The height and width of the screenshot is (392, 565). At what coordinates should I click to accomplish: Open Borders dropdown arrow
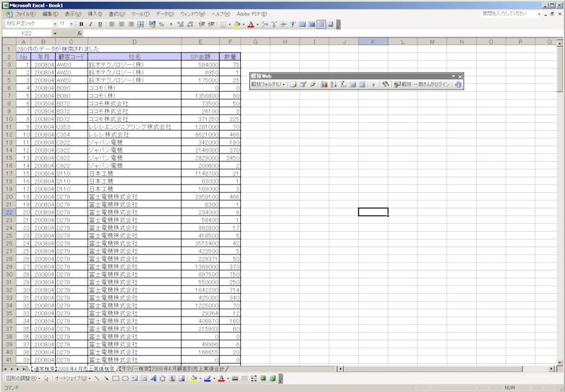coord(229,25)
